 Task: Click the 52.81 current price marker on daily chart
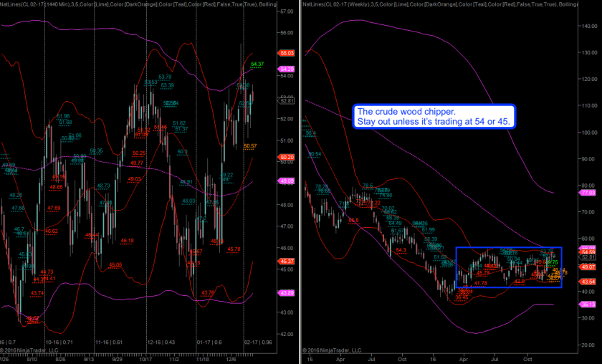point(287,100)
